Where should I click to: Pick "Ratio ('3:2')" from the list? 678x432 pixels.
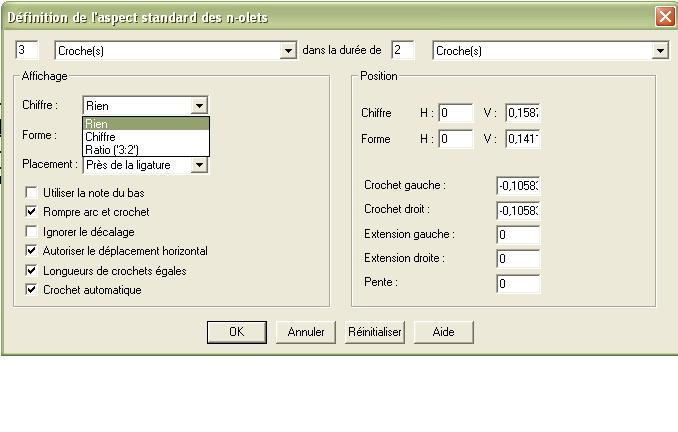[145, 149]
